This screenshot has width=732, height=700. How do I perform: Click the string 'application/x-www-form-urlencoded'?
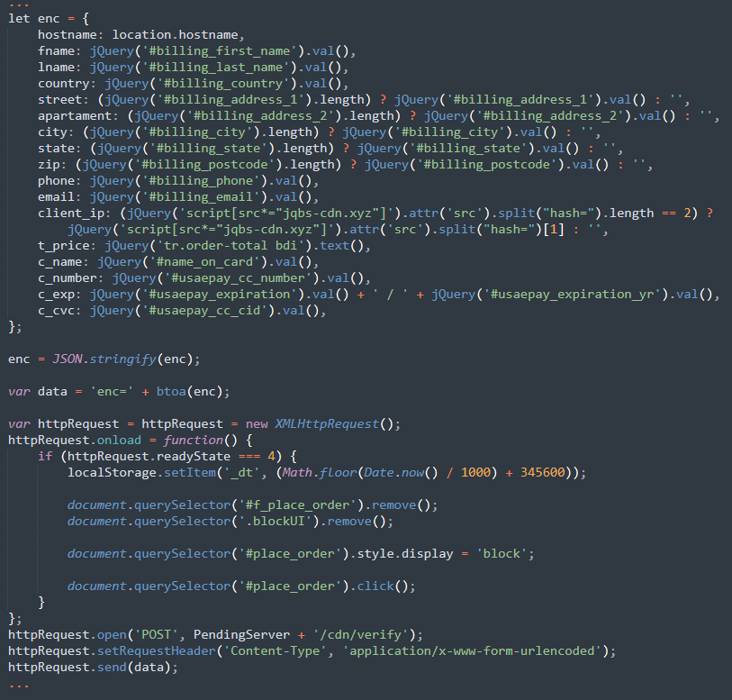tap(472, 651)
